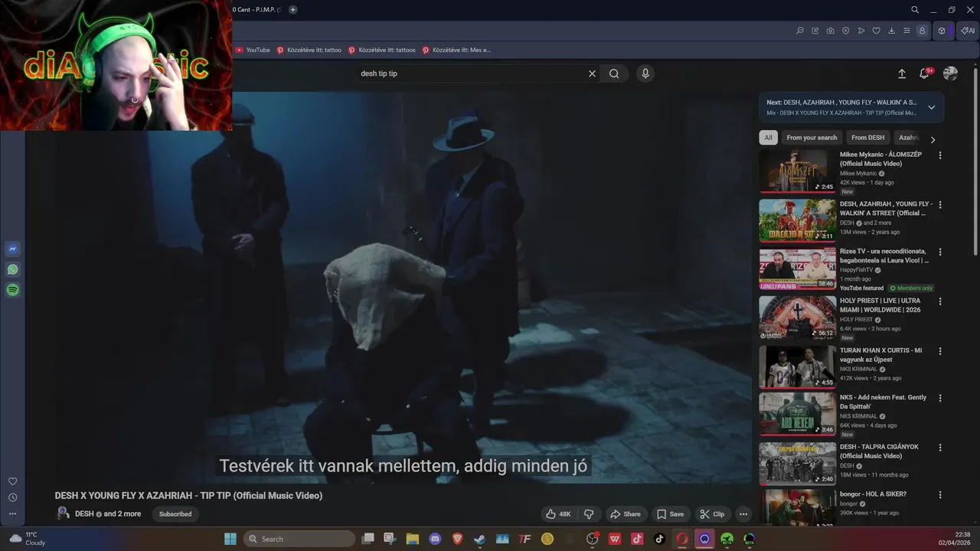Open options for DESH TALPRA CIGÁNYOK
Viewport: 980px width, 551px height.
click(940, 448)
